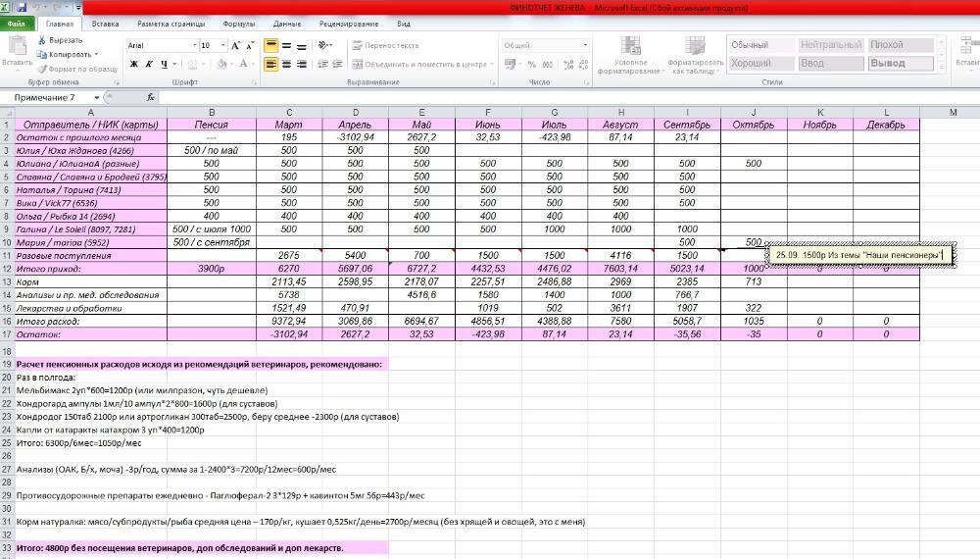Switch to the Формулы ribbon tab
This screenshot has height=559, width=980.
(x=238, y=23)
